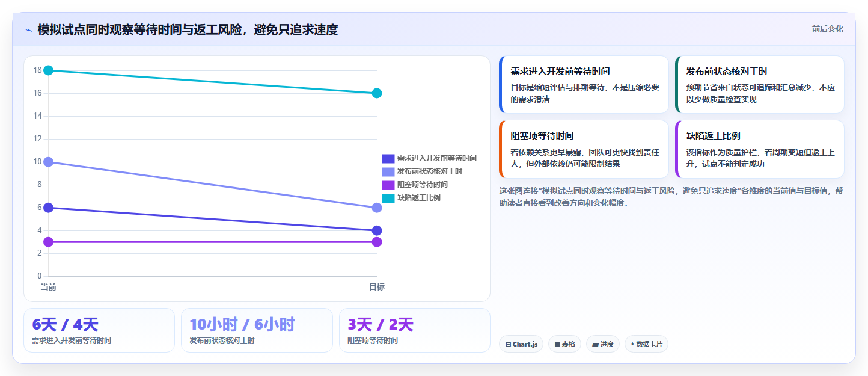Click the chart title about 模拟试点

coord(188,29)
